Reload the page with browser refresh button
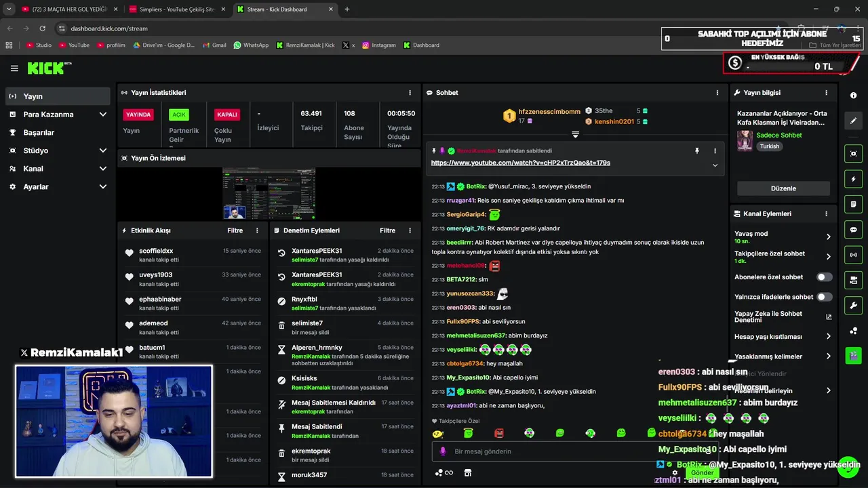 pos(42,28)
